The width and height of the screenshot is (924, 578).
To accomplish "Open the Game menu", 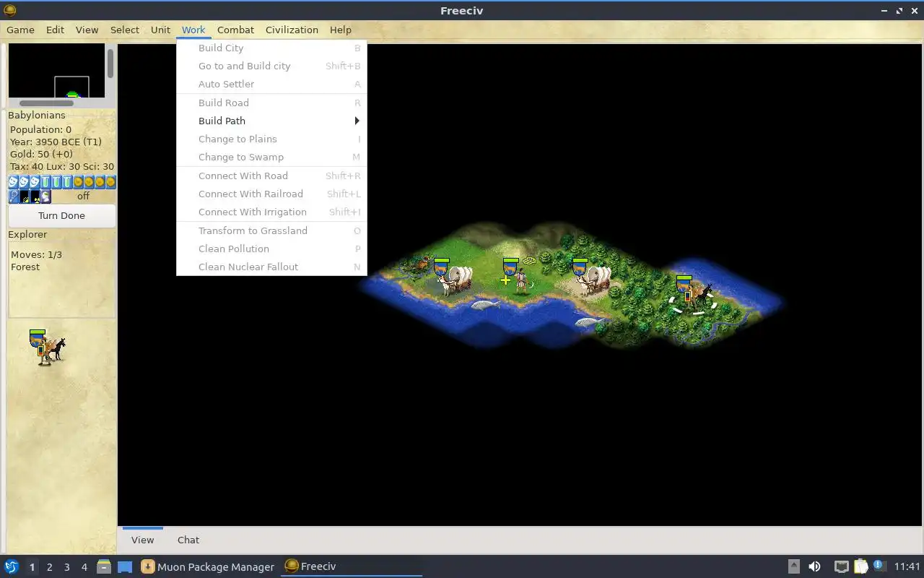I will [20, 30].
